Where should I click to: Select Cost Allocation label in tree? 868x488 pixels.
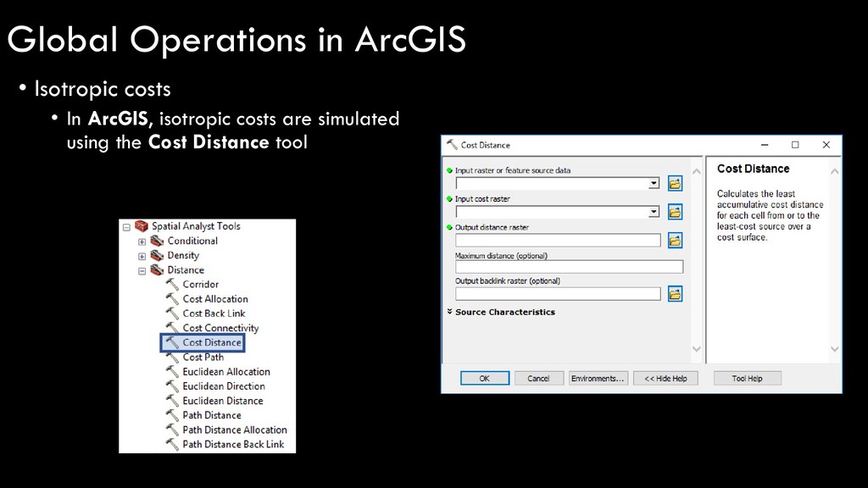(215, 299)
